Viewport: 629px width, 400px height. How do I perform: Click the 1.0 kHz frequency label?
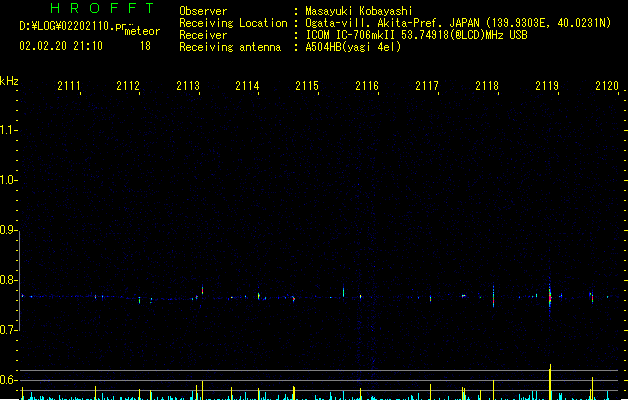point(8,179)
